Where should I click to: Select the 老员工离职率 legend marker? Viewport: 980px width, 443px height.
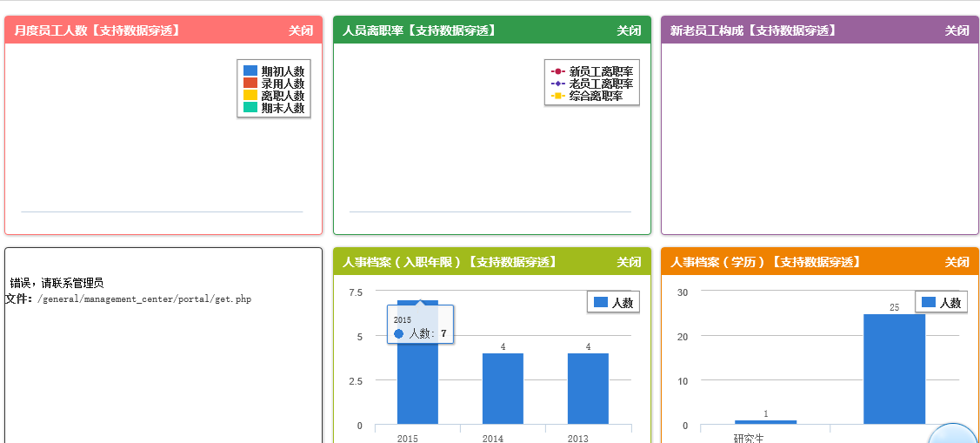[x=558, y=84]
